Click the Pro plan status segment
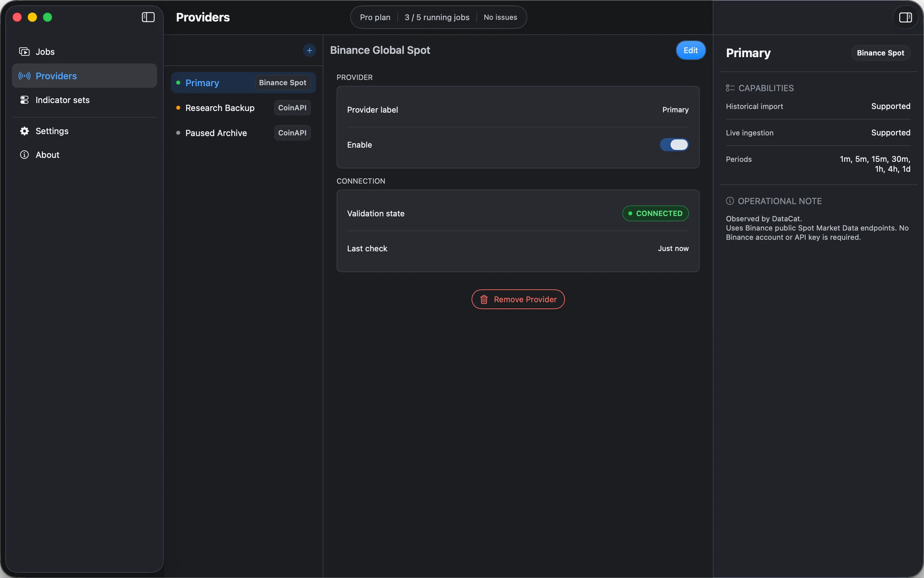Image resolution: width=924 pixels, height=578 pixels. tap(375, 17)
